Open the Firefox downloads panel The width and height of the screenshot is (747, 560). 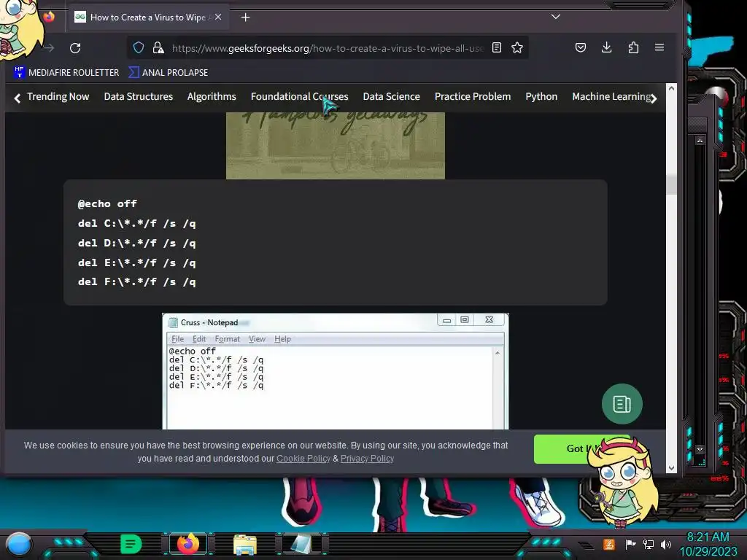(606, 47)
